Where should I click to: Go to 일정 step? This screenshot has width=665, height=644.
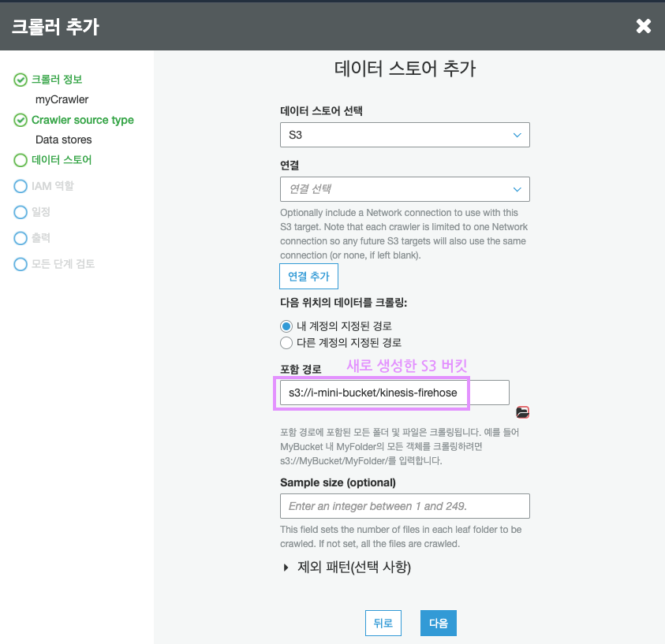(x=41, y=212)
